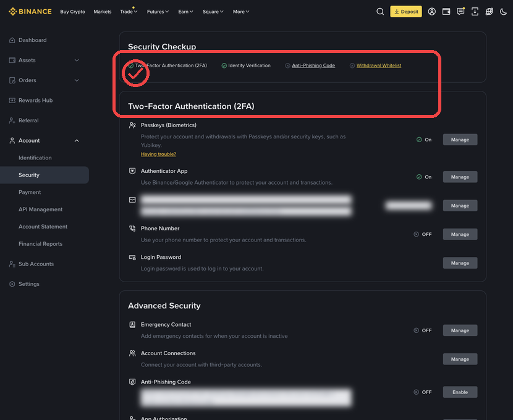Click the Orders icon in sidebar
513x420 pixels.
coord(12,80)
